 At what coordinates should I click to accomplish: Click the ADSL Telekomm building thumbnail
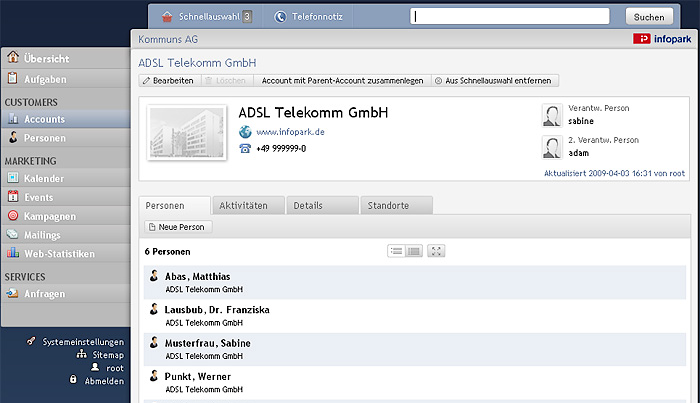pos(187,133)
